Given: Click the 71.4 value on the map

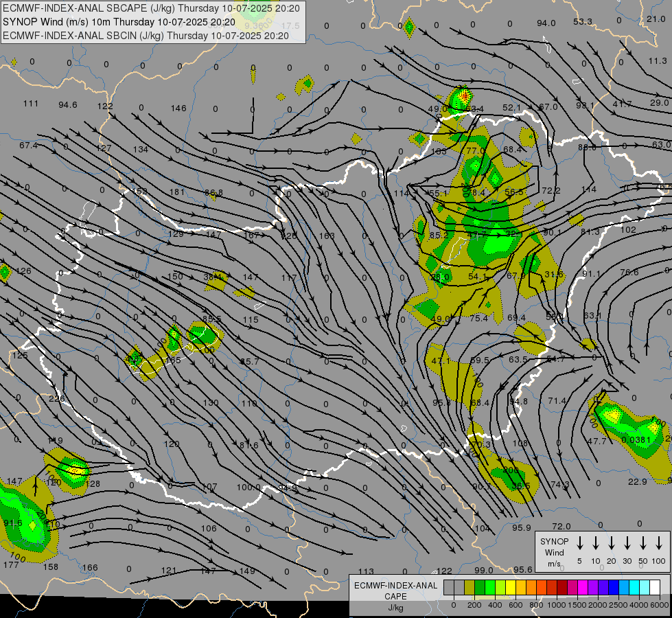Looking at the screenshot, I should [557, 400].
